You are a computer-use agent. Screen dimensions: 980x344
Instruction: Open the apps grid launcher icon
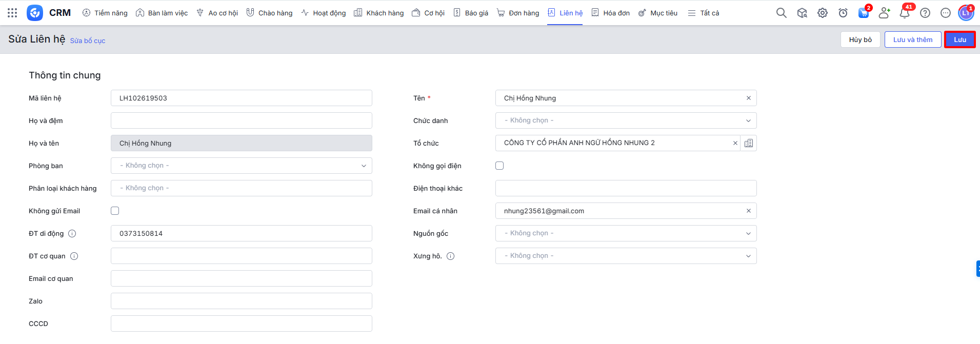[12, 13]
